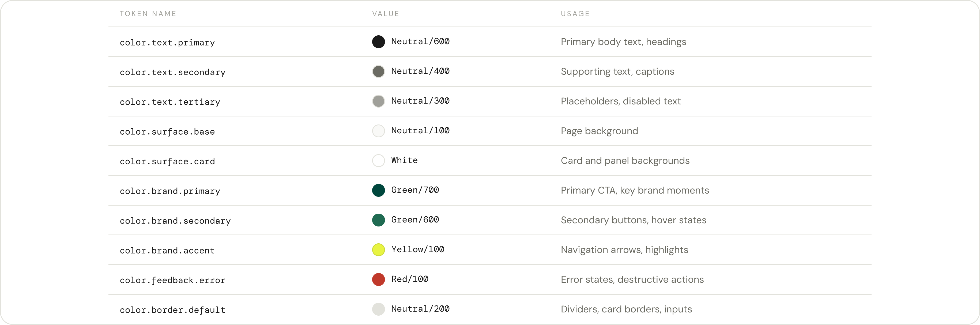Click the color.border.default token name
This screenshot has width=980, height=325.
point(172,310)
